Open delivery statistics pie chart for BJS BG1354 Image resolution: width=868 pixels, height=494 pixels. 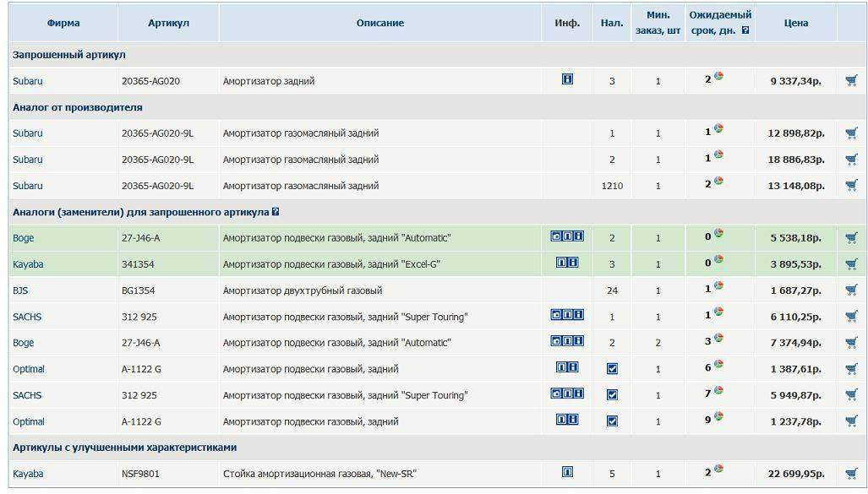(x=718, y=286)
